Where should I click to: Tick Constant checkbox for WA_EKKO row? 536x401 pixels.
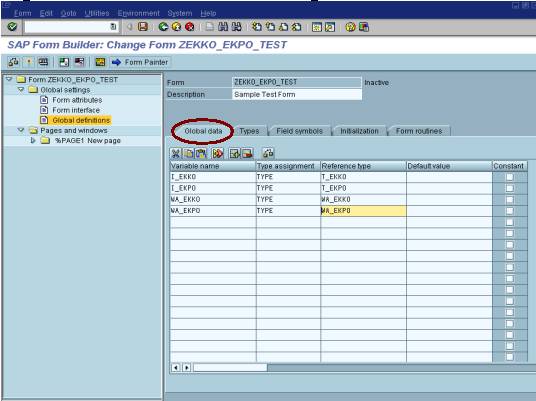[510, 200]
